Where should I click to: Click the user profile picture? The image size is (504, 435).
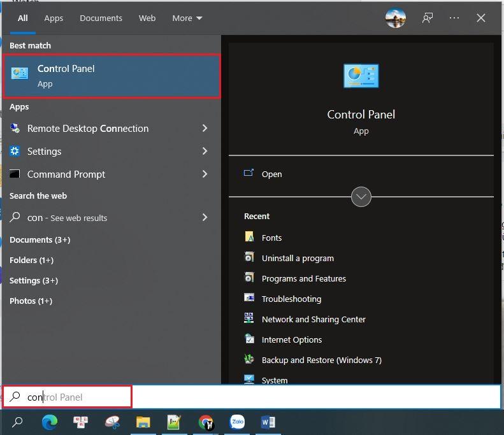[396, 18]
